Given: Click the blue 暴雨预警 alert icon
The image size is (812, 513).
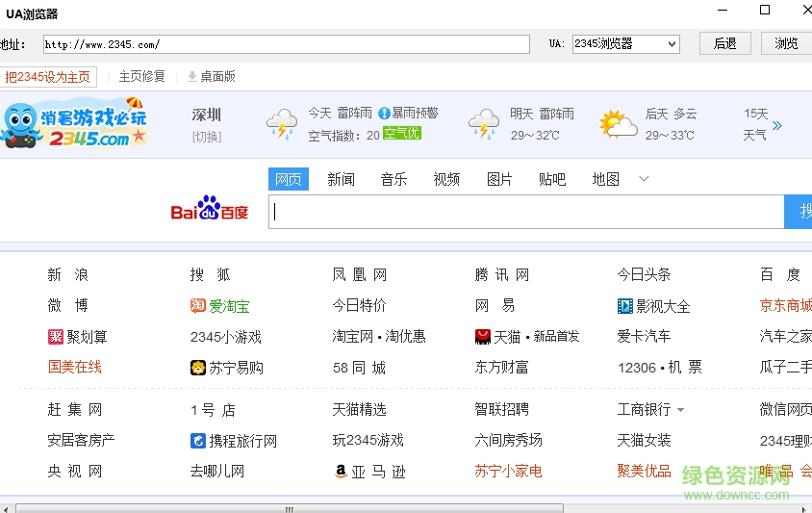Looking at the screenshot, I should [384, 113].
